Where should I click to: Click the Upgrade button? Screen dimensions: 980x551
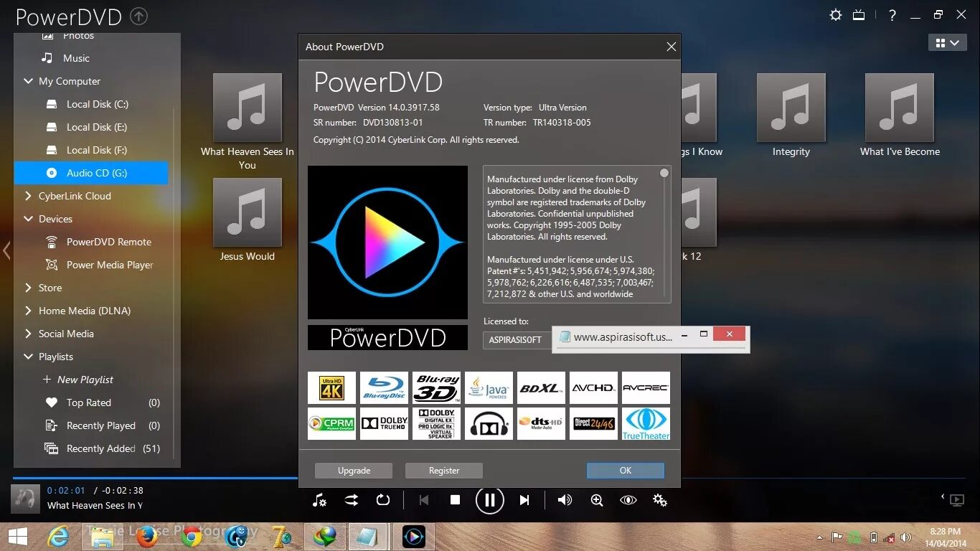coord(354,471)
